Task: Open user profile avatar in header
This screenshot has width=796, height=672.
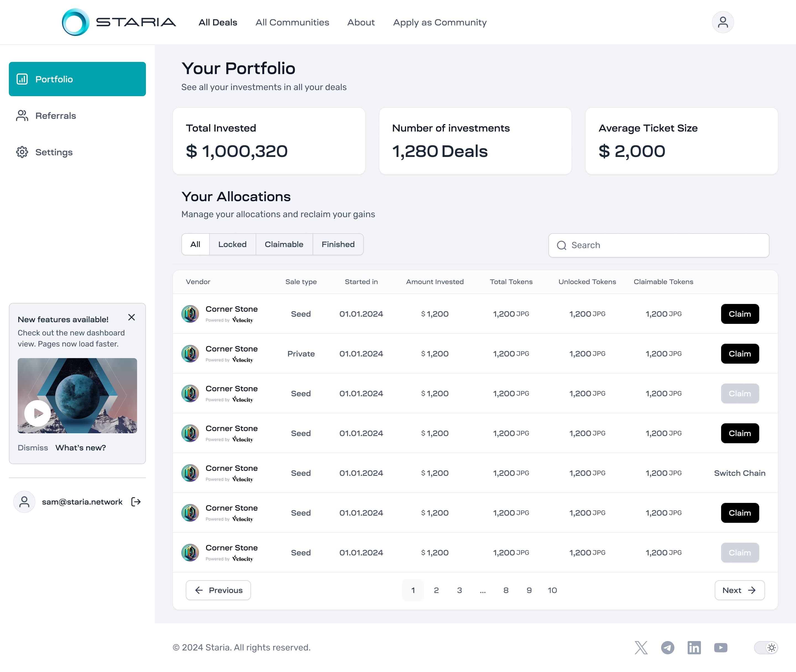Action: 722,22
